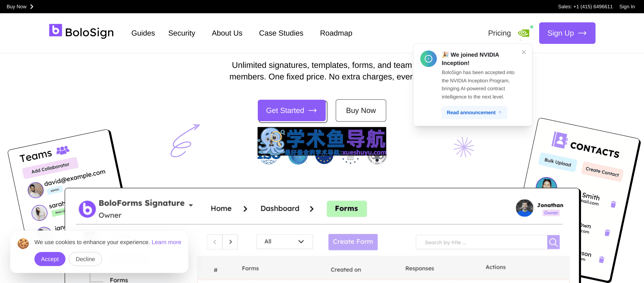Click the Create Contact button
This screenshot has height=283, width=644.
[x=602, y=172]
